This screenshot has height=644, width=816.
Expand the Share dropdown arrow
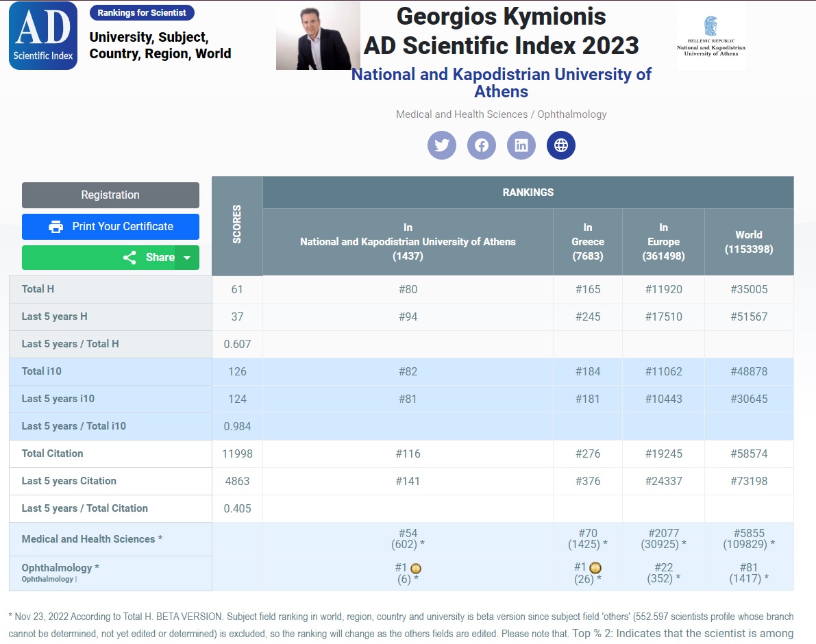pos(187,258)
